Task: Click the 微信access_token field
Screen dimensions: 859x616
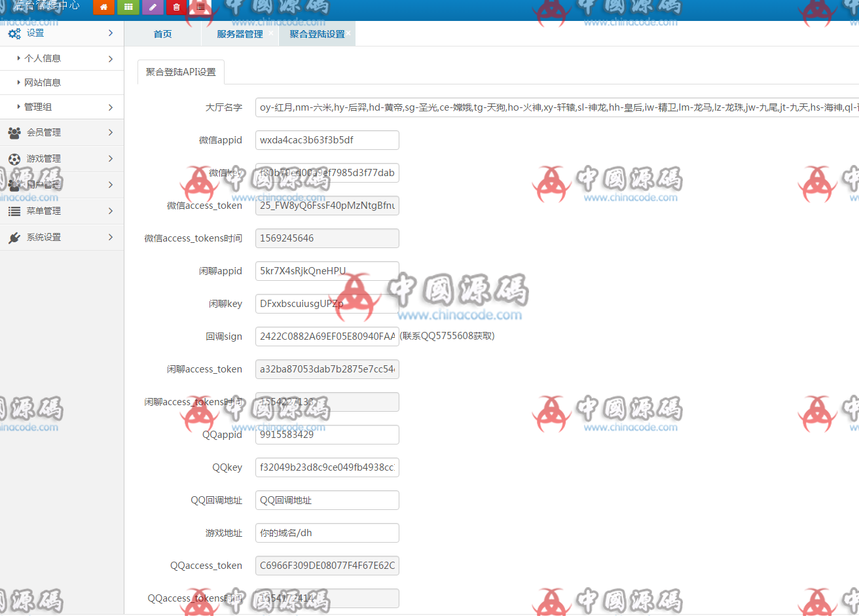Action: [x=327, y=206]
